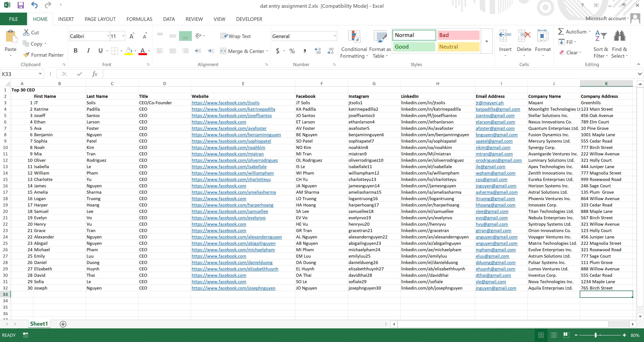The height and width of the screenshot is (342, 644).
Task: Toggle Wrap Text for the selected cell
Action: pyautogui.click(x=235, y=36)
